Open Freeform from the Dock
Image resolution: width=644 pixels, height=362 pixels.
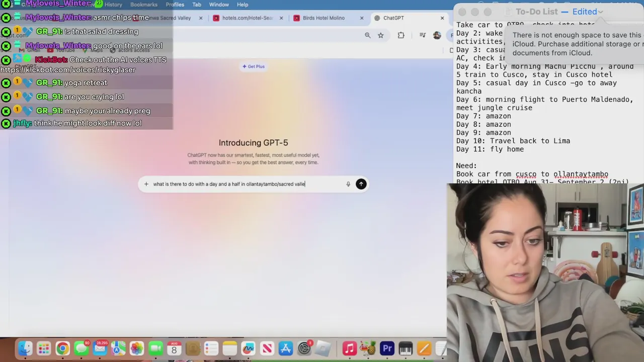(x=249, y=348)
